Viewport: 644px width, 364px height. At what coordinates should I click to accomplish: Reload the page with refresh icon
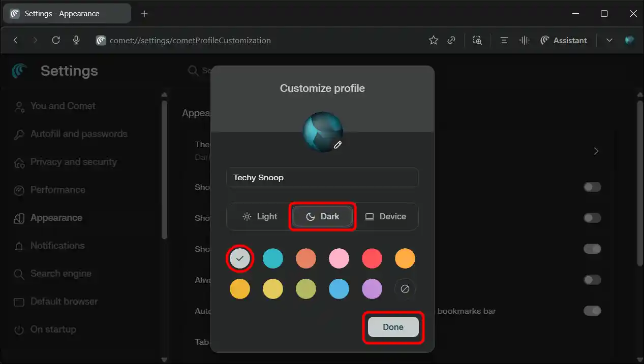[x=56, y=40]
